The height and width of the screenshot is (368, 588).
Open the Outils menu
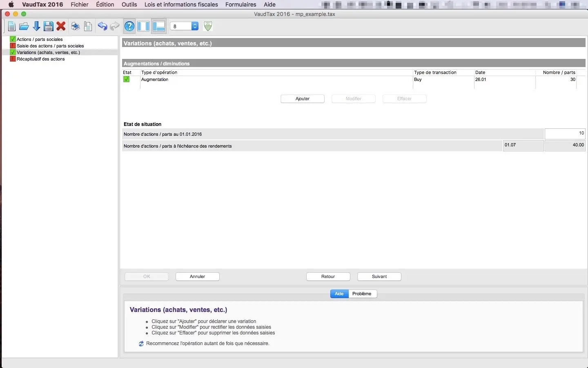coord(129,4)
